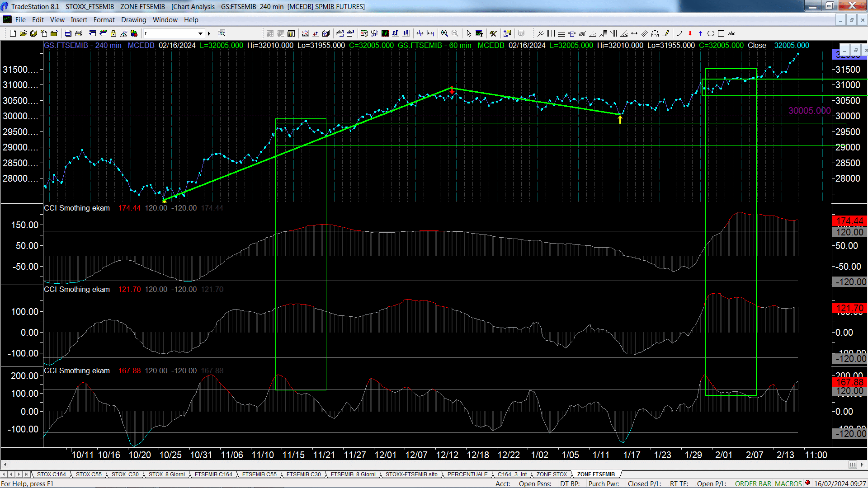Click the horizontal scrollbar left arrow

coord(5,465)
